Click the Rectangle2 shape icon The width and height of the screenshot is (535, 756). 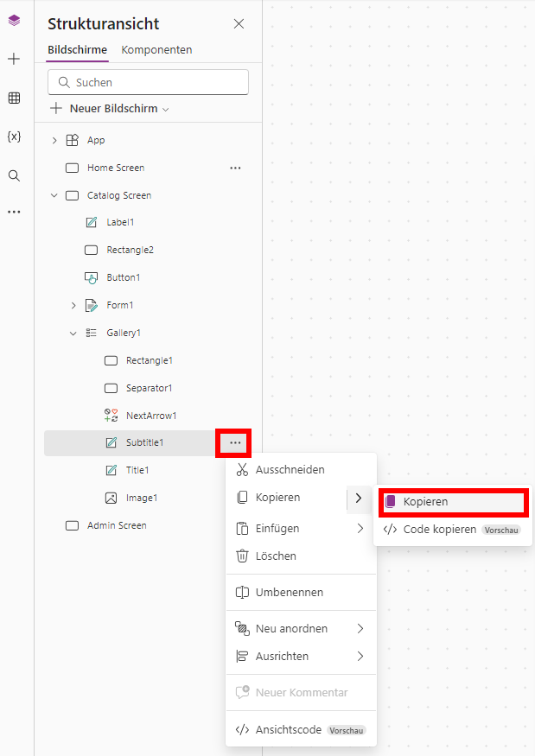[91, 250]
